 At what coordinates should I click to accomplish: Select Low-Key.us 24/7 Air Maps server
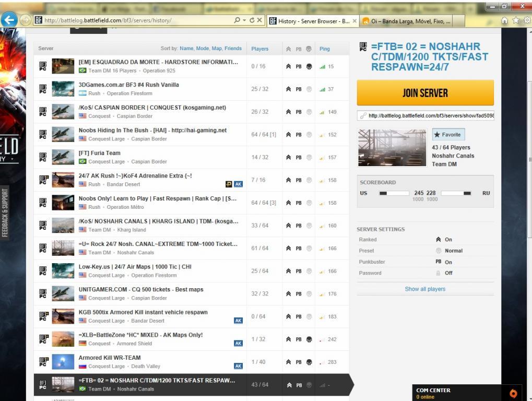pos(192,270)
